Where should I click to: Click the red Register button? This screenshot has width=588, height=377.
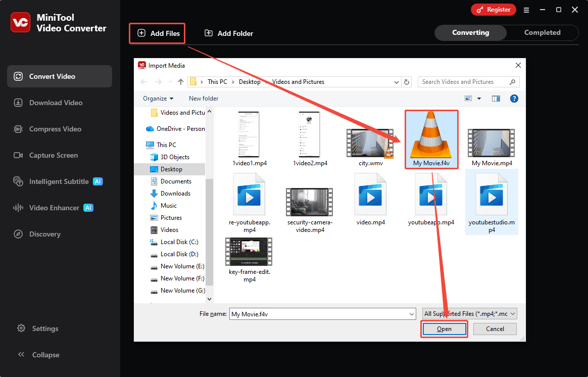click(494, 10)
